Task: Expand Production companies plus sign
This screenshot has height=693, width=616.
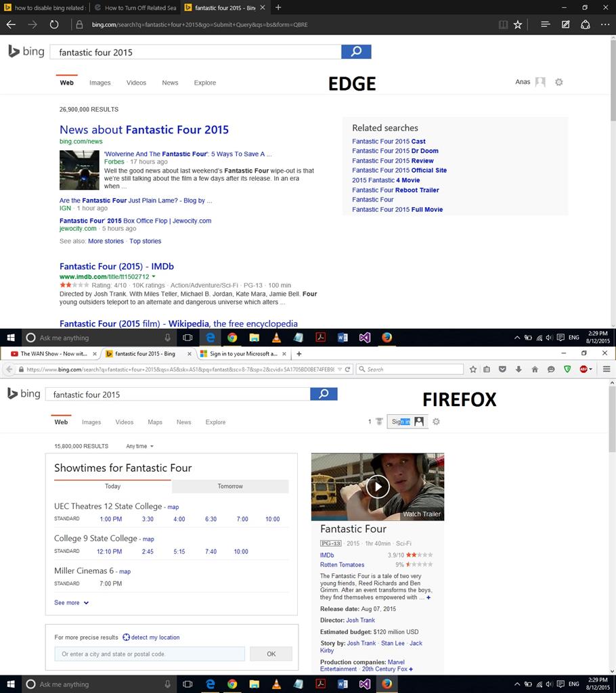Action: [411, 669]
